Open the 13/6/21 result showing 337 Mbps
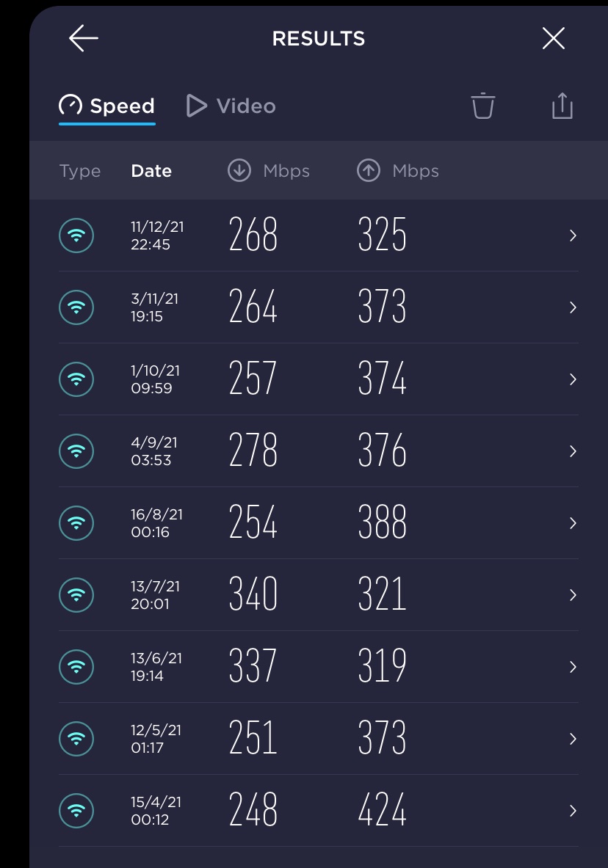The width and height of the screenshot is (608, 868). coord(319,667)
